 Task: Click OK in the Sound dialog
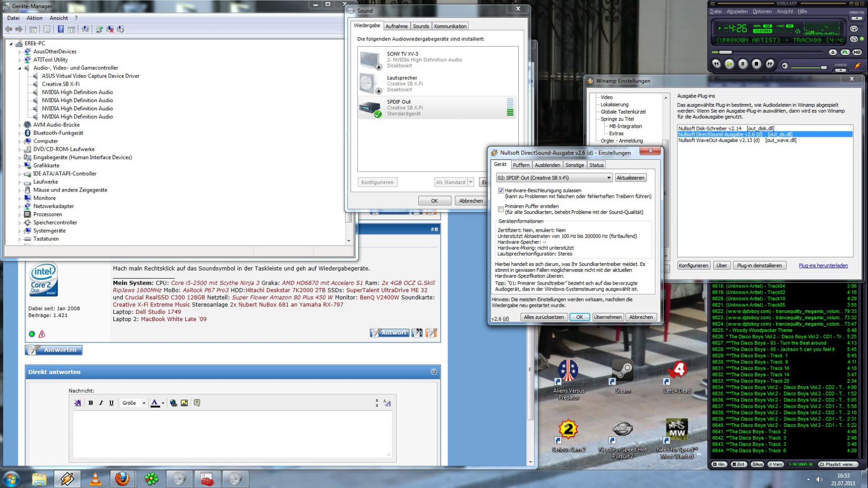[434, 201]
